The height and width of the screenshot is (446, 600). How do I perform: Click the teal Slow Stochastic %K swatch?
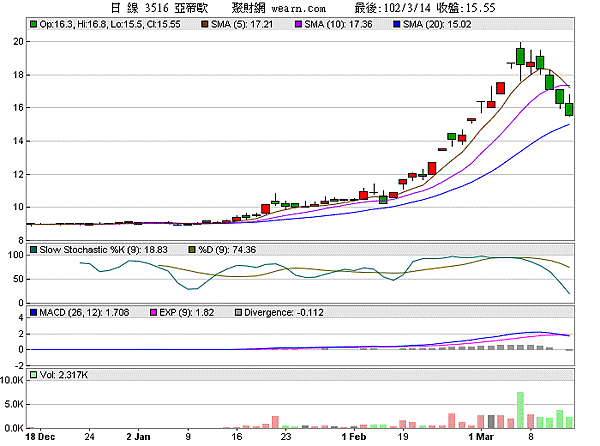pos(34,250)
